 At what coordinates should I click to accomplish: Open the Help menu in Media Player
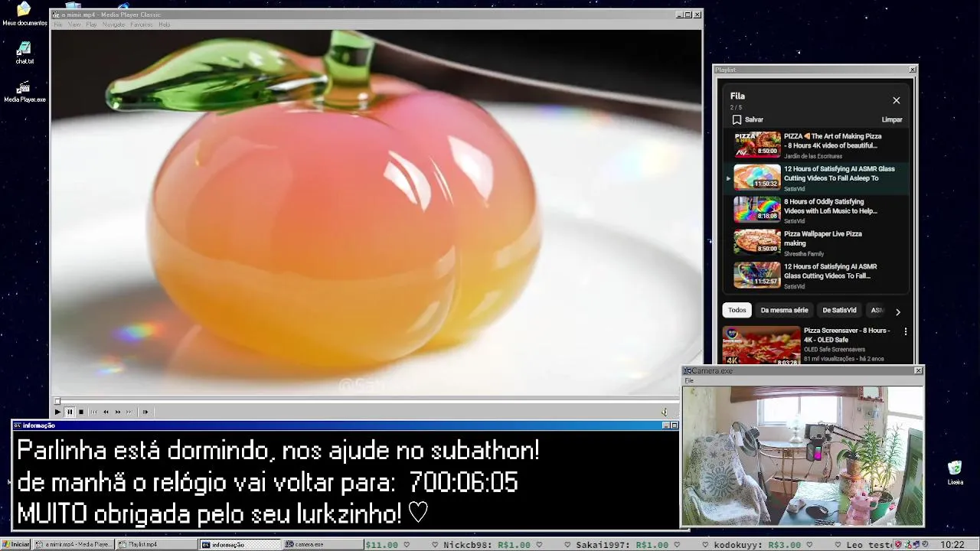164,24
